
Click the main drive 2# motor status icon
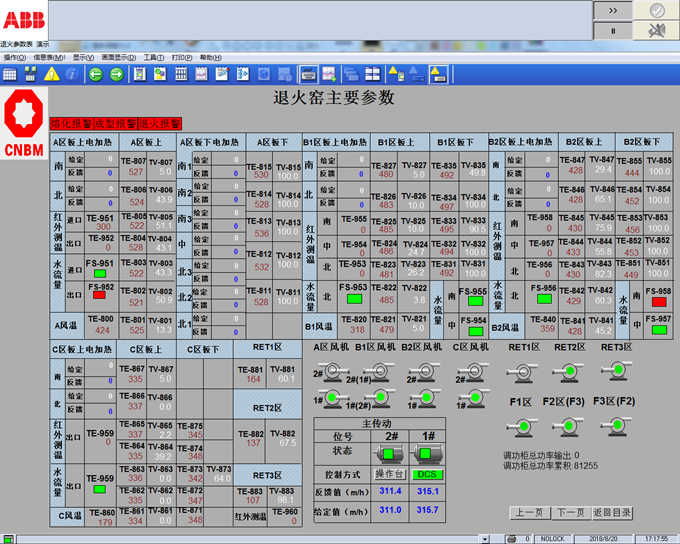[388, 455]
